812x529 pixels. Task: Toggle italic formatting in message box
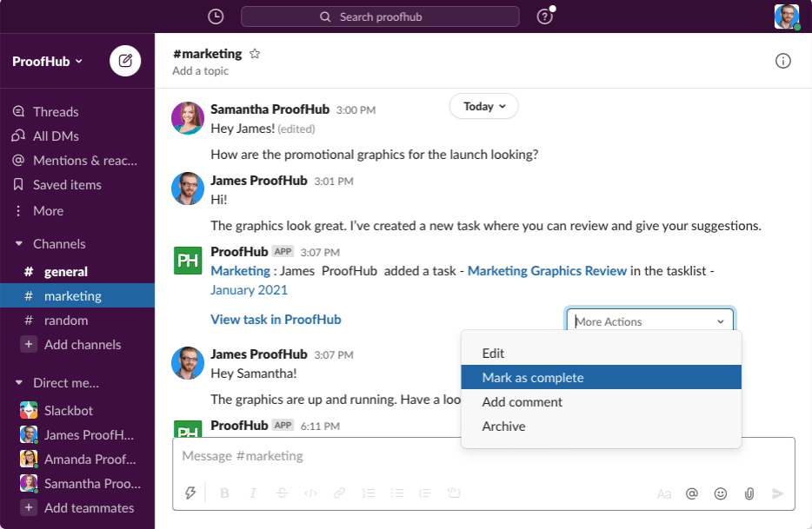[x=253, y=493]
